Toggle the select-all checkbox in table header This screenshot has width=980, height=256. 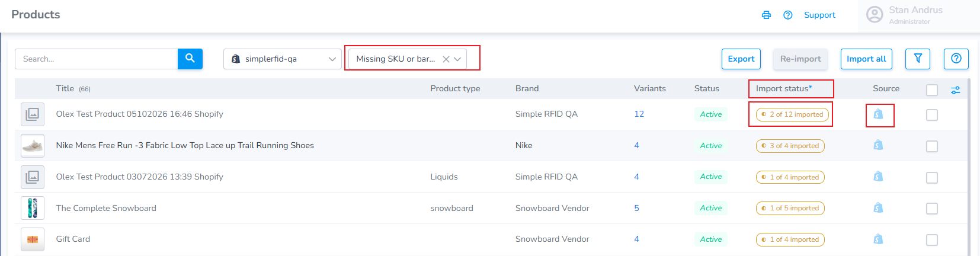(932, 89)
